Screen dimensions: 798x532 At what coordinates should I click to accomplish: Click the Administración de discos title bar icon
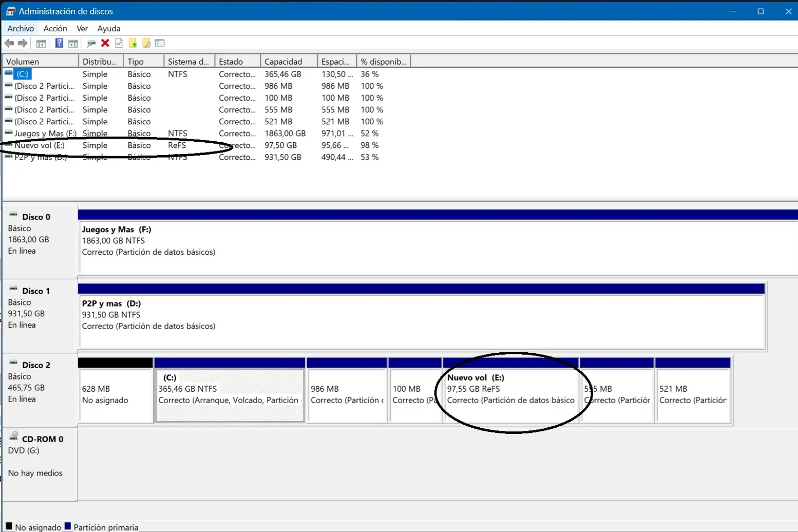[10, 11]
